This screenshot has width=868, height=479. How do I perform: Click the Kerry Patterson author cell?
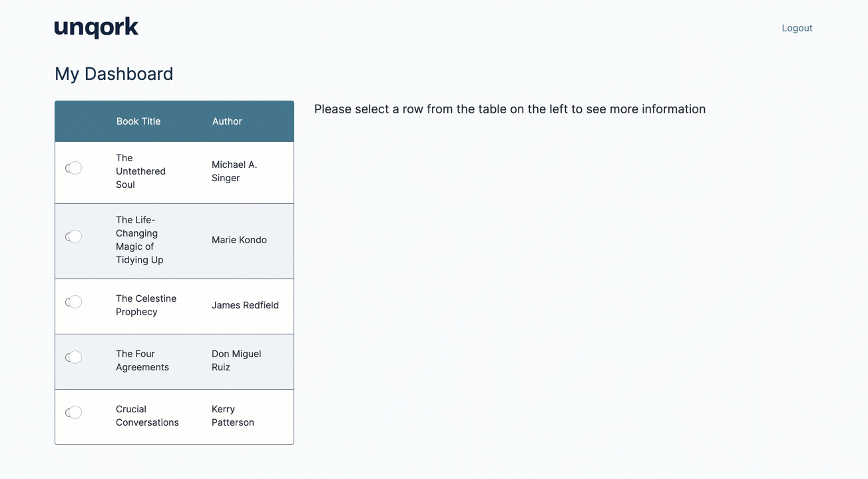coord(233,416)
